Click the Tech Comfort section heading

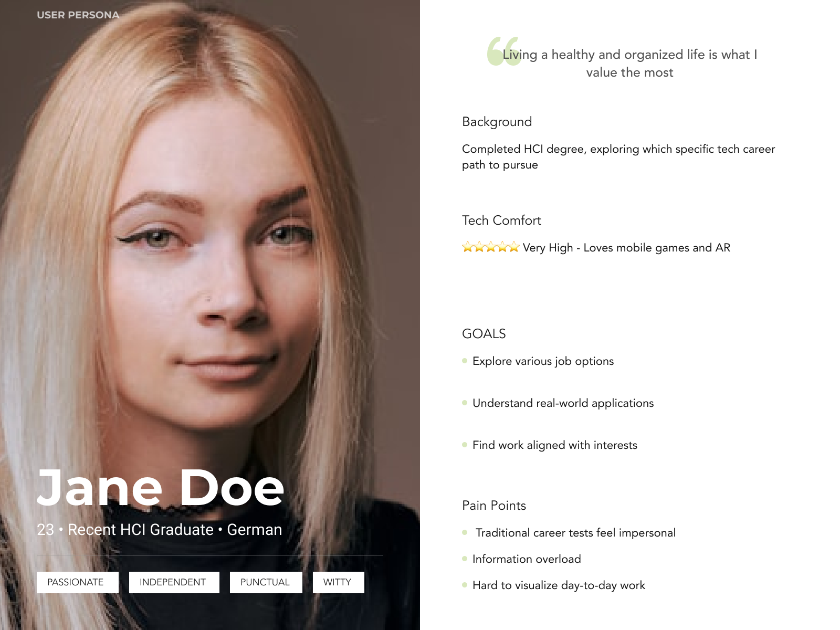coord(501,220)
